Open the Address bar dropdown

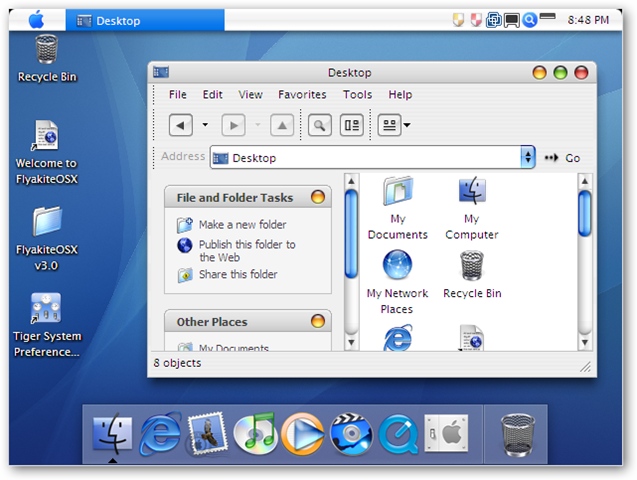527,157
